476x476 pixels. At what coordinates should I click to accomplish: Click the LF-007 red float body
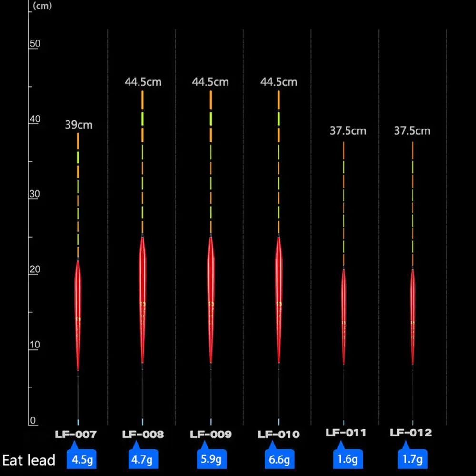click(x=78, y=314)
